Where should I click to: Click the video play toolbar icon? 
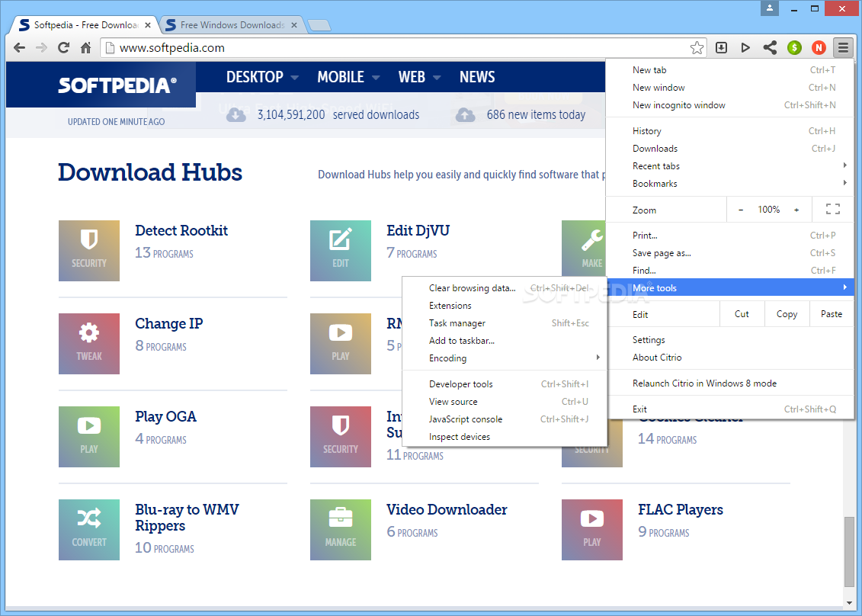745,48
